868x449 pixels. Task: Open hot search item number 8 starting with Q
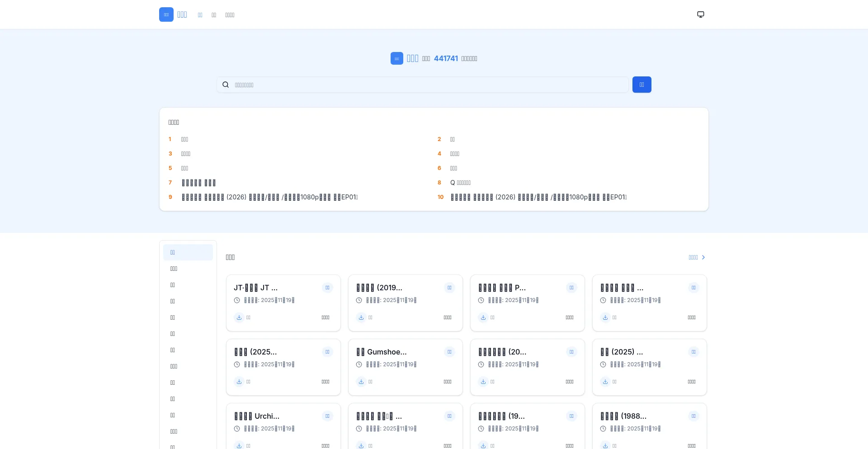[460, 183]
